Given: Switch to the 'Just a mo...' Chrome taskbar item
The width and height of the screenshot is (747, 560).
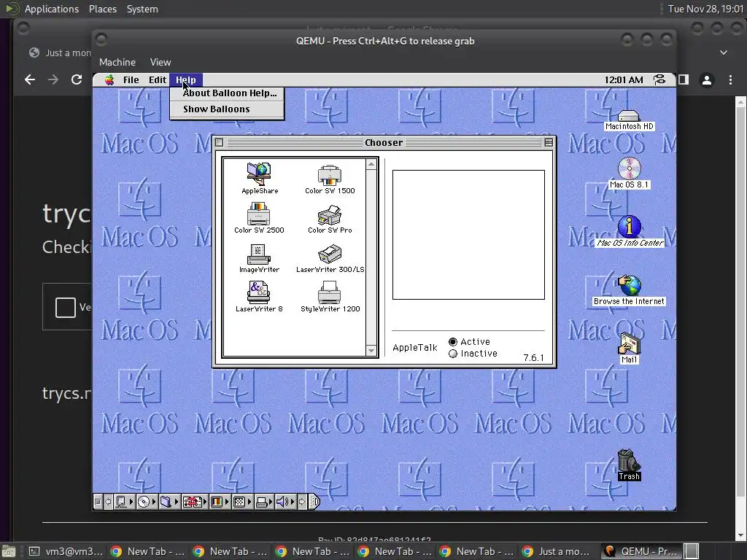Looking at the screenshot, I should [557, 551].
